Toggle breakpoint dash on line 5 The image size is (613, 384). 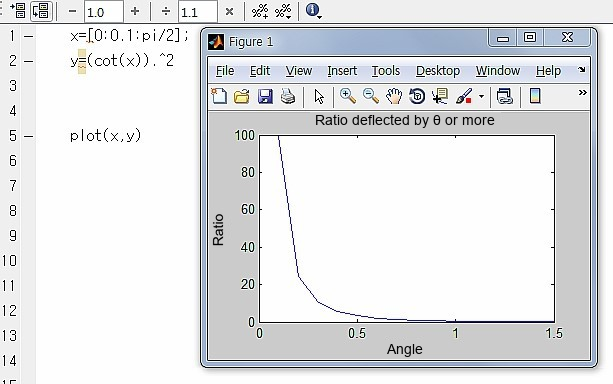click(x=29, y=136)
